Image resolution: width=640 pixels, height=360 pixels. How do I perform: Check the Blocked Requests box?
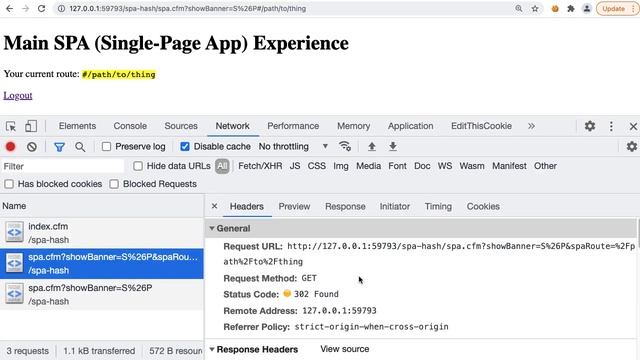coord(114,184)
